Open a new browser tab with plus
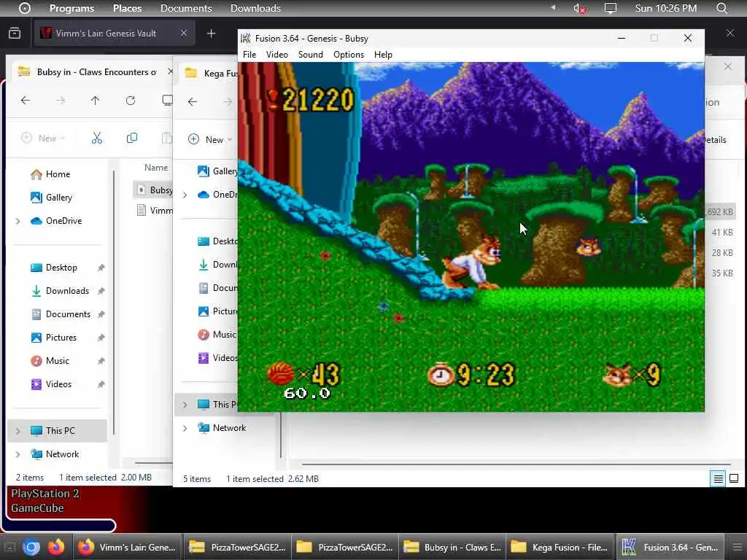This screenshot has height=560, width=747. pos(211,34)
